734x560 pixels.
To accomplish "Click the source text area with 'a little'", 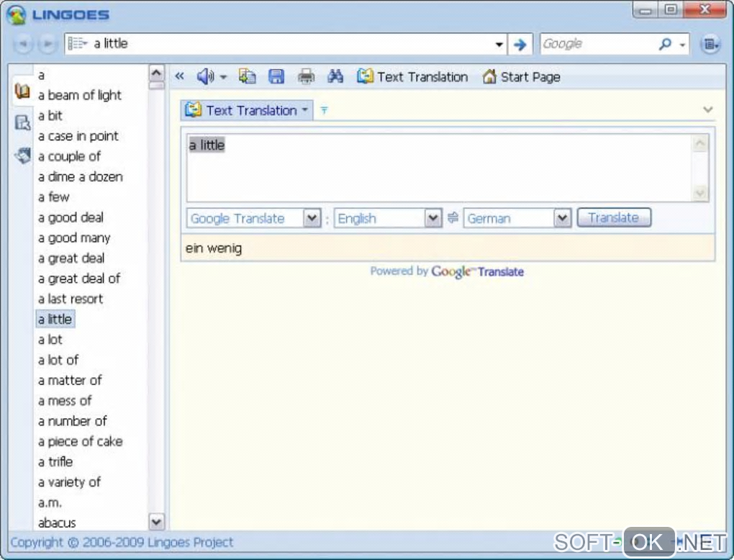I will click(439, 168).
